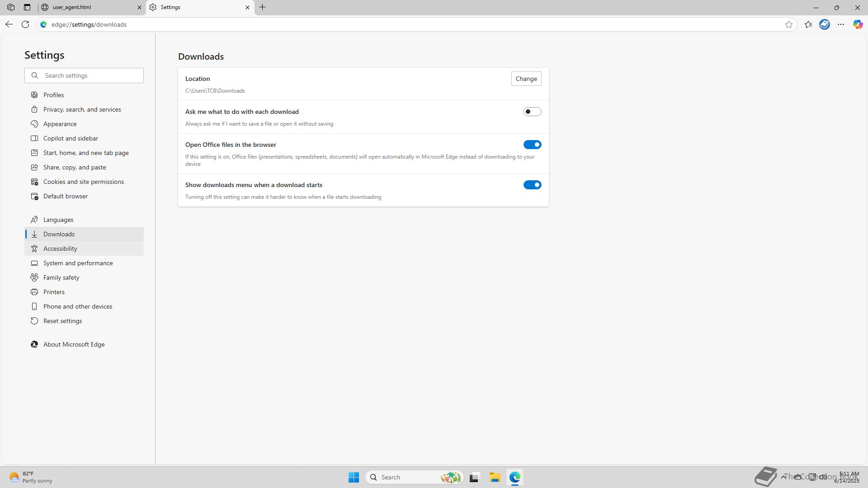Click the new tab plus button
This screenshot has height=488, width=868.
(x=263, y=7)
